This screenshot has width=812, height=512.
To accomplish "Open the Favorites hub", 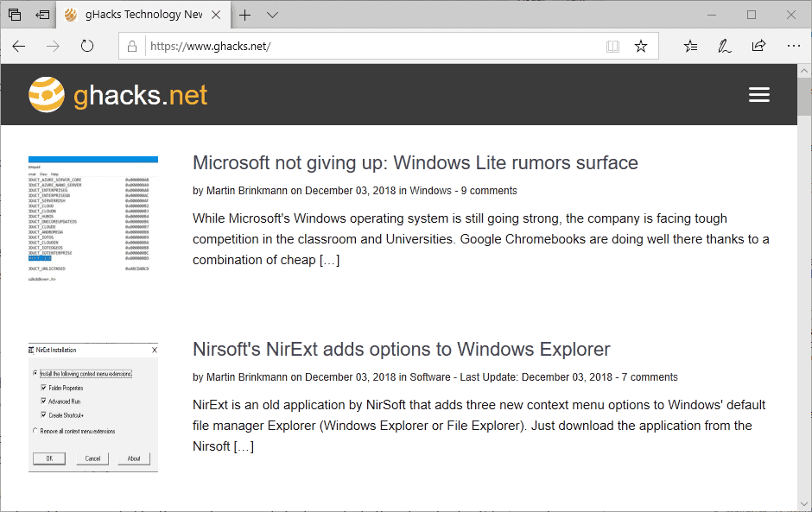I will [690, 46].
